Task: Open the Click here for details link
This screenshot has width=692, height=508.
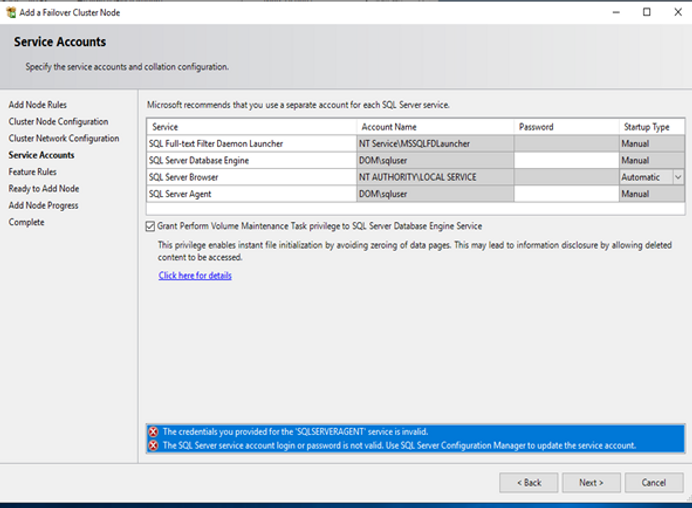Action: [195, 275]
